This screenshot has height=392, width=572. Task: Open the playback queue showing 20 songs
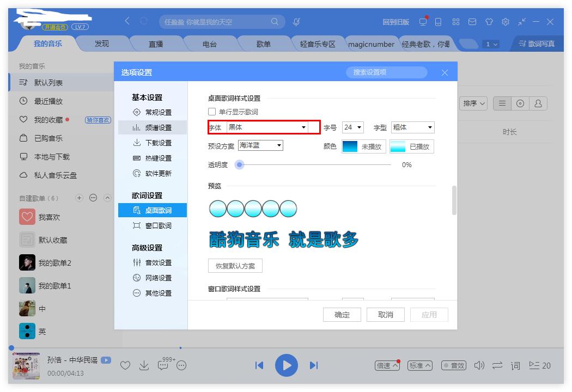pyautogui.click(x=540, y=365)
